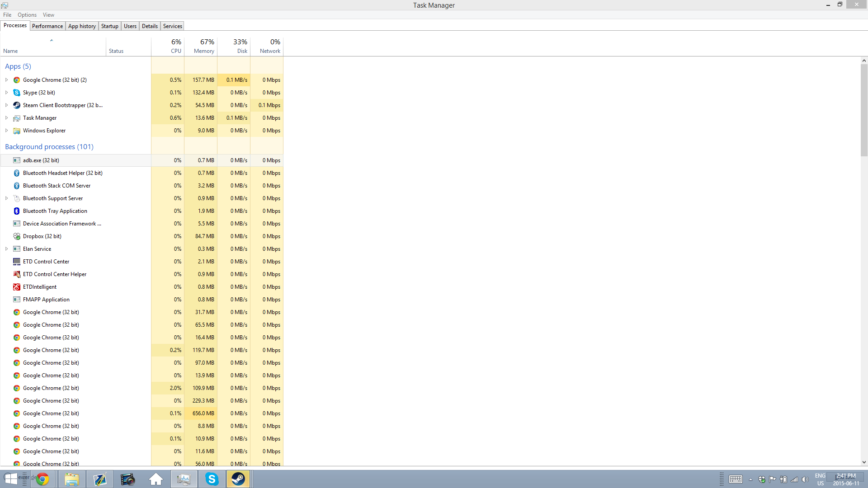Click the Windows Explorer process icon
868x488 pixels.
[17, 131]
